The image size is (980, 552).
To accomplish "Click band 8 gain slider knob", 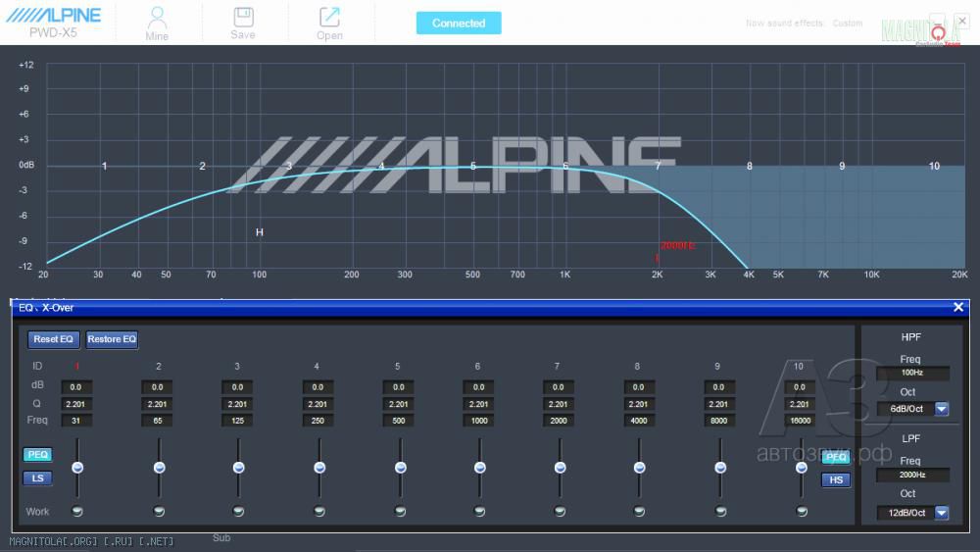I will 639,468.
